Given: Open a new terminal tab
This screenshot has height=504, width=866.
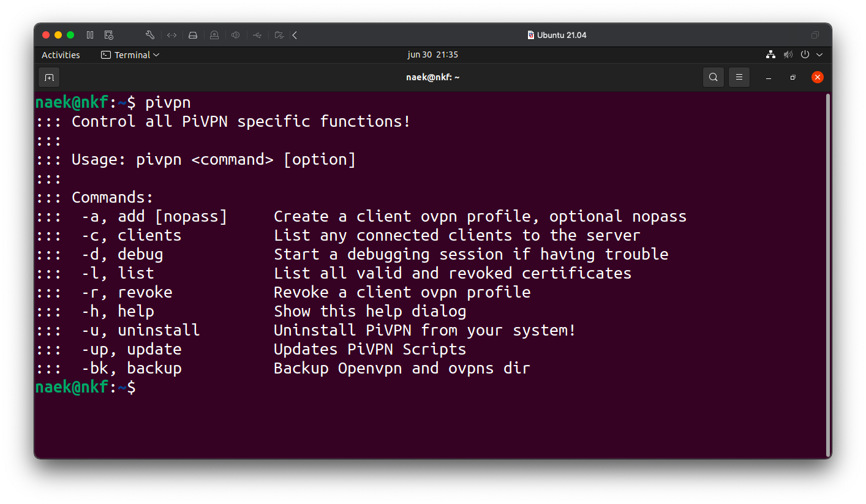Looking at the screenshot, I should (49, 77).
